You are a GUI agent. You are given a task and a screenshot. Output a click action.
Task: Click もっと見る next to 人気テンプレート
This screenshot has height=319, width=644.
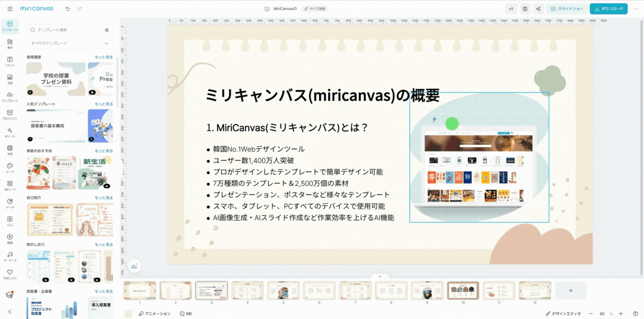(104, 104)
